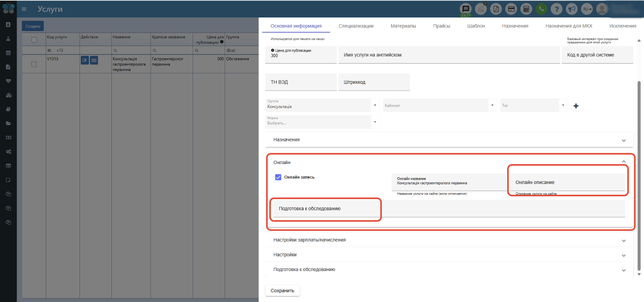Expand bottom Подготовка к обследованию section
The height and width of the screenshot is (302, 644).
click(449, 269)
